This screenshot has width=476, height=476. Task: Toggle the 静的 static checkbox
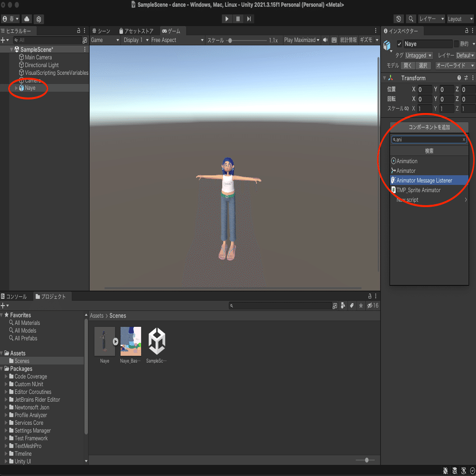[456, 44]
